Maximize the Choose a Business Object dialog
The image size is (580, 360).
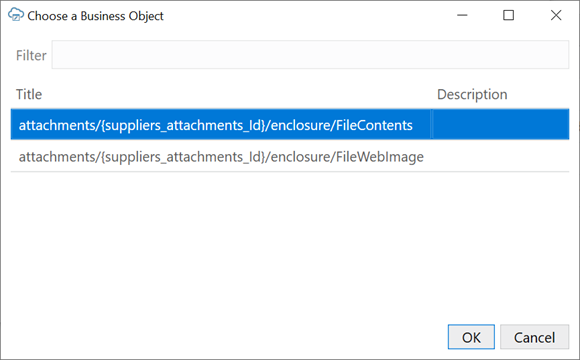pos(509,15)
